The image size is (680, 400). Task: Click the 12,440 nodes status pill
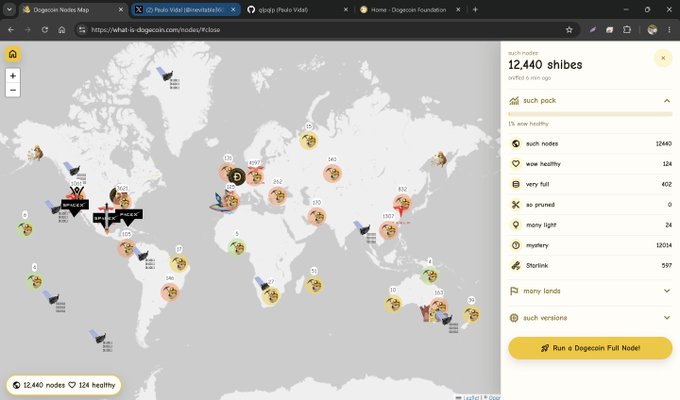64,385
